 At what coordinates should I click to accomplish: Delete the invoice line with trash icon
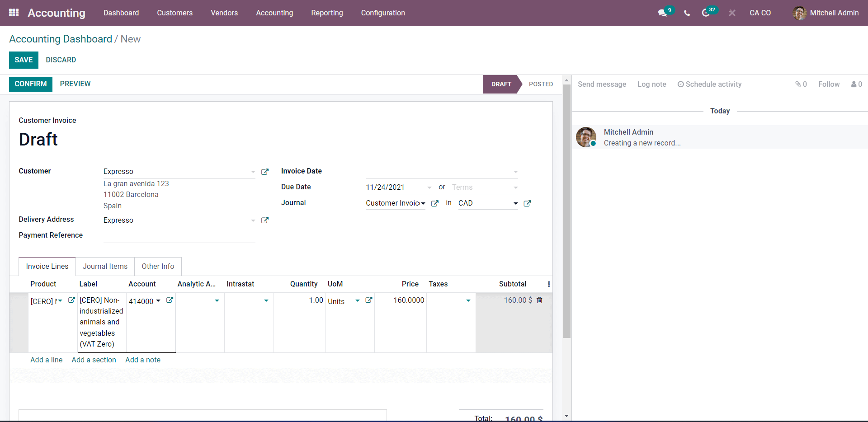pyautogui.click(x=539, y=300)
